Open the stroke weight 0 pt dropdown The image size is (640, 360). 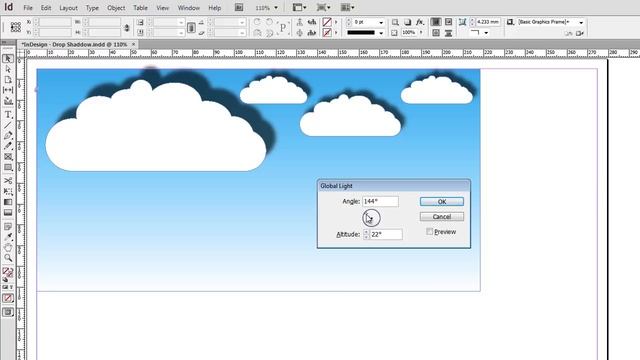coord(381,22)
